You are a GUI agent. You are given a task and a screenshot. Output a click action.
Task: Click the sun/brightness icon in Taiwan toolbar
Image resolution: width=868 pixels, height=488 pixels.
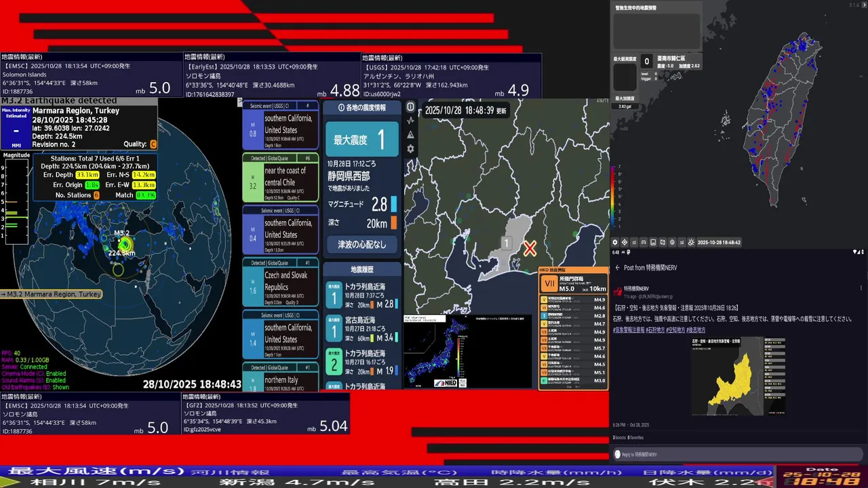click(691, 242)
